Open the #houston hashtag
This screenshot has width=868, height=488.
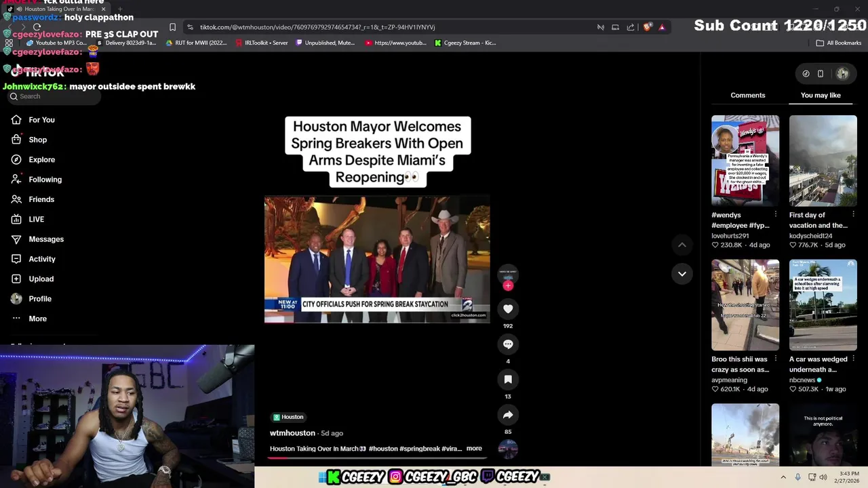pos(383,449)
